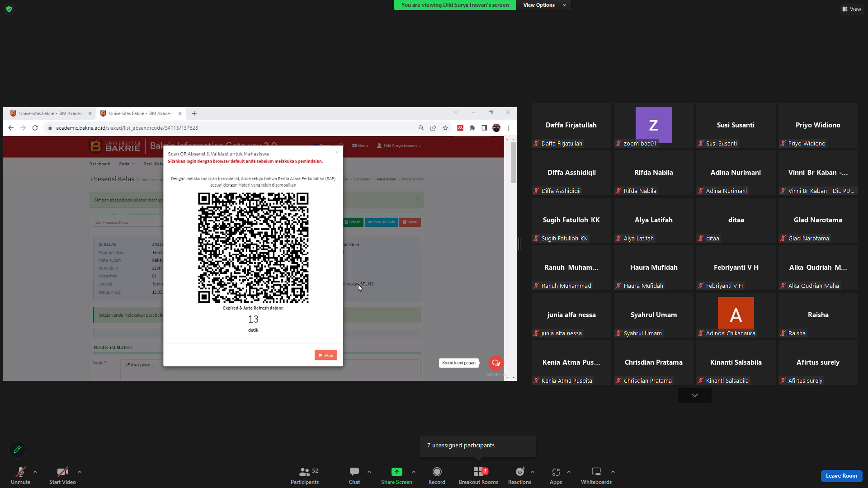Screen dimensions: 868x488
Task: Reload the shared browser page
Action: coord(35,128)
